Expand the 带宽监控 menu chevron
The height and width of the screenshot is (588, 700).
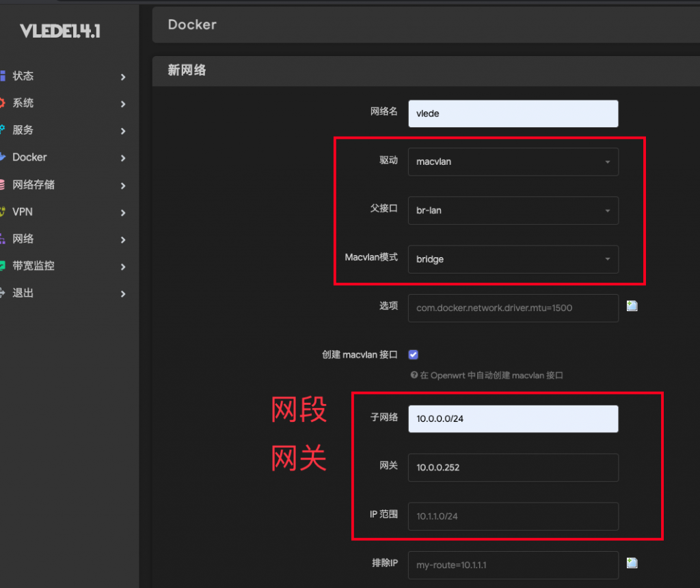pyautogui.click(x=123, y=267)
